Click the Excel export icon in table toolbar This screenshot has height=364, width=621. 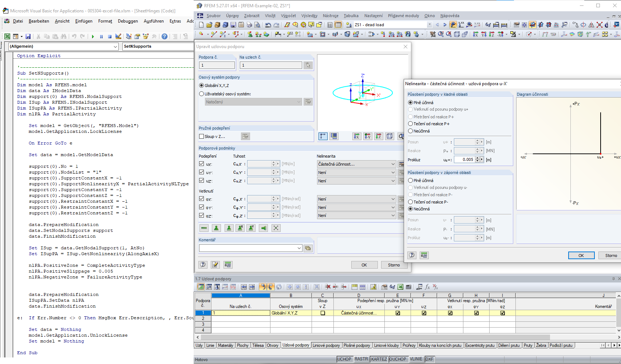400,287
